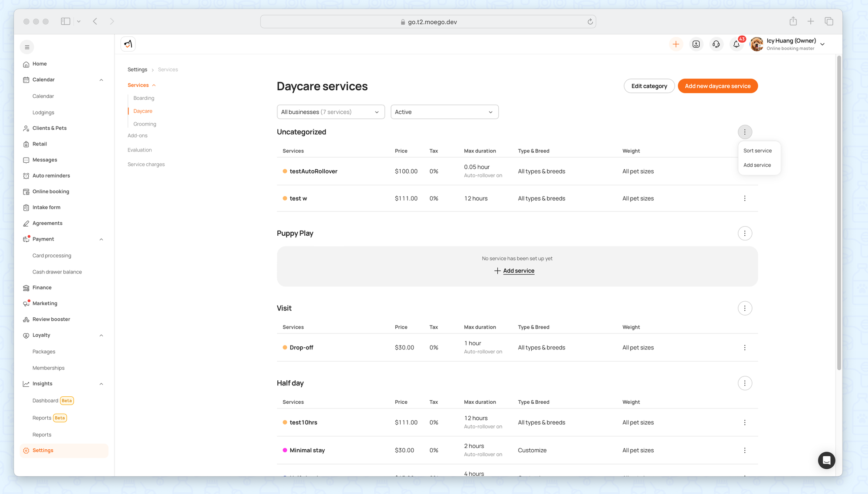Collapse the Calendar section in sidebar
This screenshot has width=868, height=494.
101,80
